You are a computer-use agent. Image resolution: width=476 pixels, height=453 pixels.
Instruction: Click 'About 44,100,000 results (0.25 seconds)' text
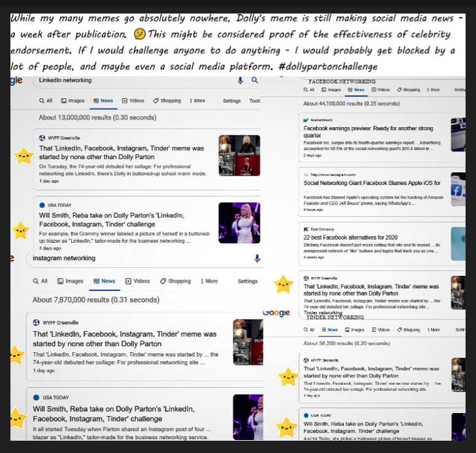(351, 104)
